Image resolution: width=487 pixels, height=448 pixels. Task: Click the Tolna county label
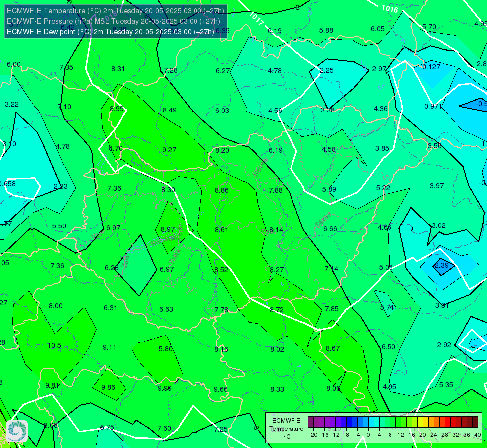pos(175,256)
